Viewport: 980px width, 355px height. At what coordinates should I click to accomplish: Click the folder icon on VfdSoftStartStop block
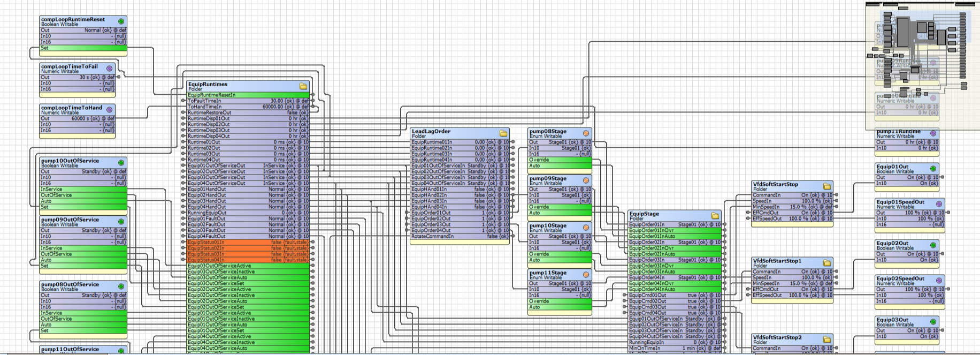827,186
